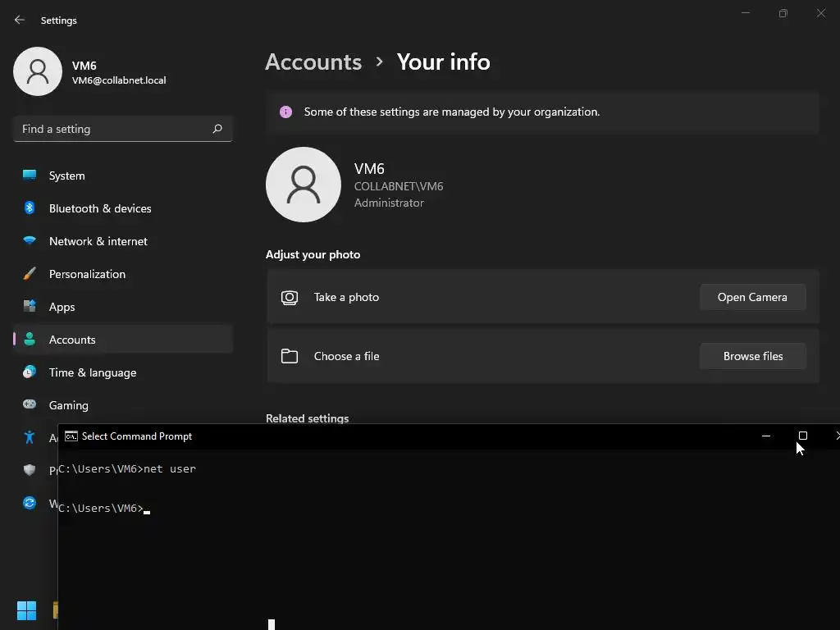Select the Accounts category

(x=123, y=340)
